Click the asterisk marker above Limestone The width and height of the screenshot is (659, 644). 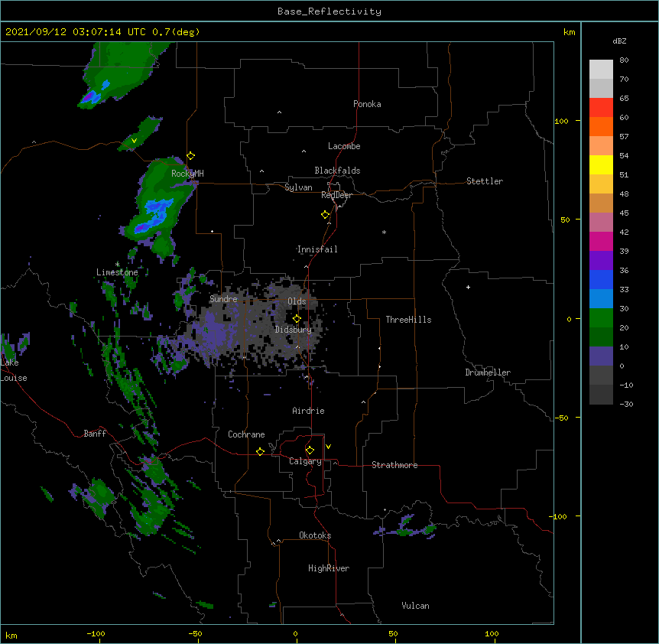click(117, 264)
